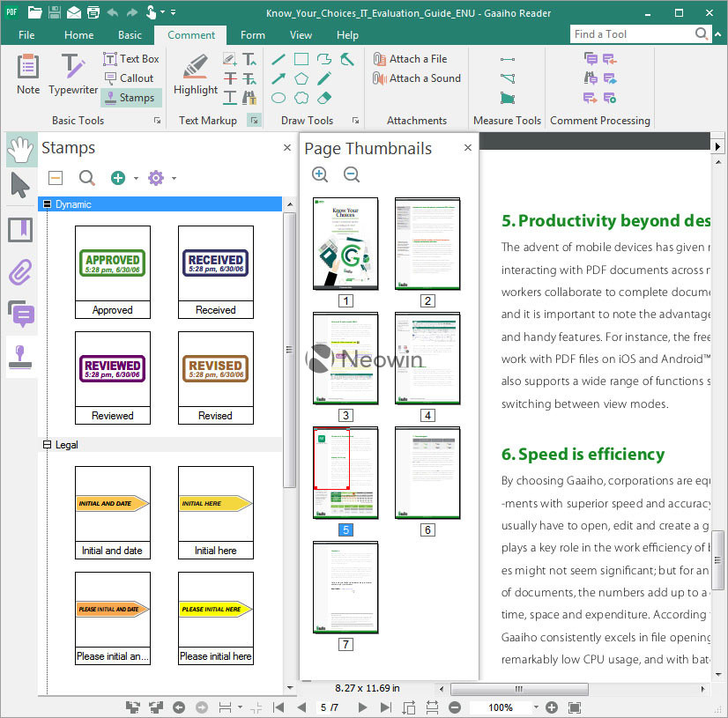Click the Save icon in title bar
The height and width of the screenshot is (718, 728).
click(x=55, y=12)
